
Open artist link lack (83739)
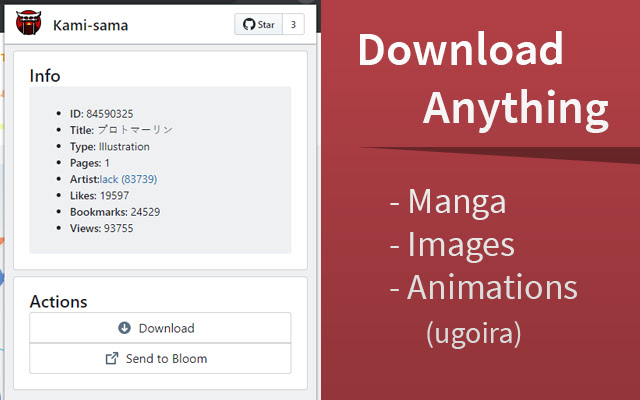pos(129,179)
